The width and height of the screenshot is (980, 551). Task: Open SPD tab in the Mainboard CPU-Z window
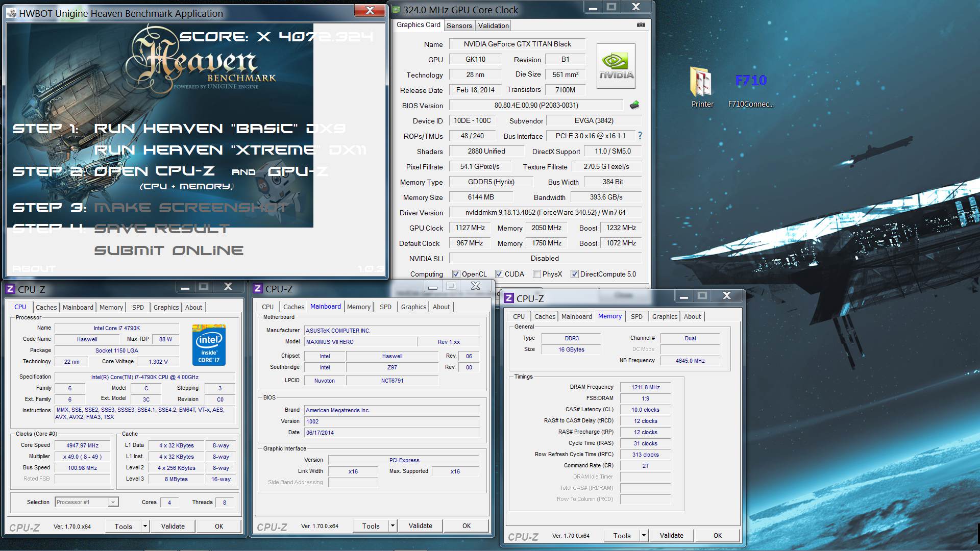click(385, 307)
